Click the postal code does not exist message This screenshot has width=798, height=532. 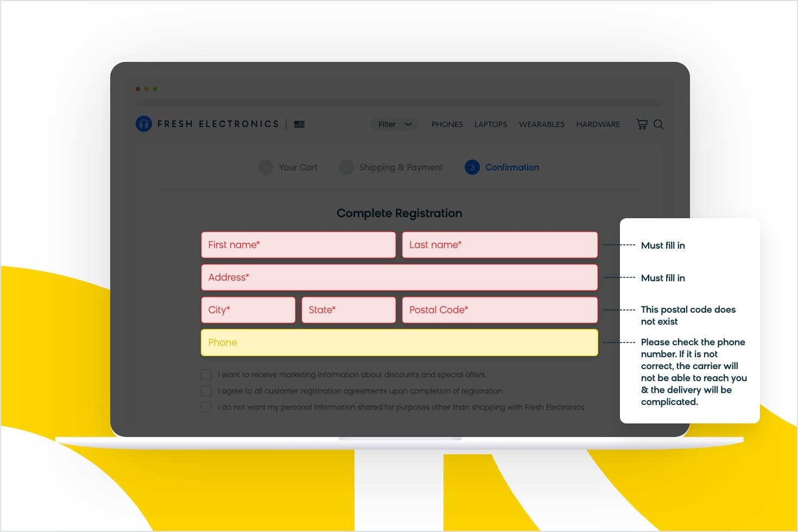[x=688, y=315]
